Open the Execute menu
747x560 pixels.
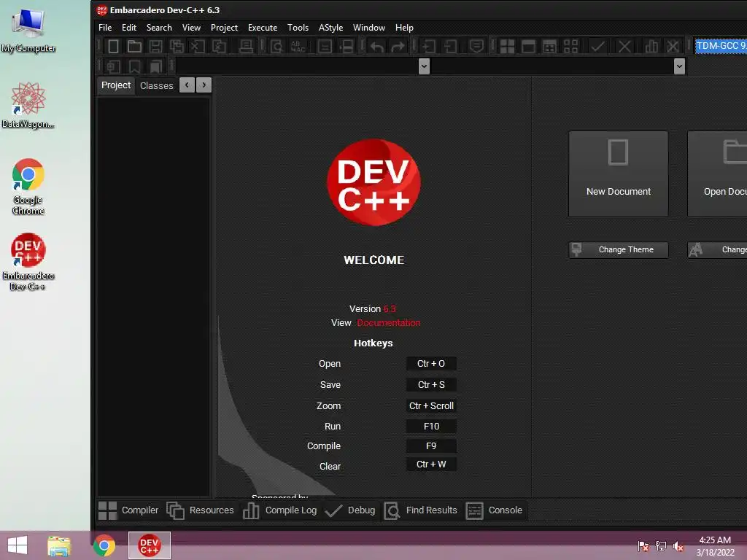click(263, 28)
